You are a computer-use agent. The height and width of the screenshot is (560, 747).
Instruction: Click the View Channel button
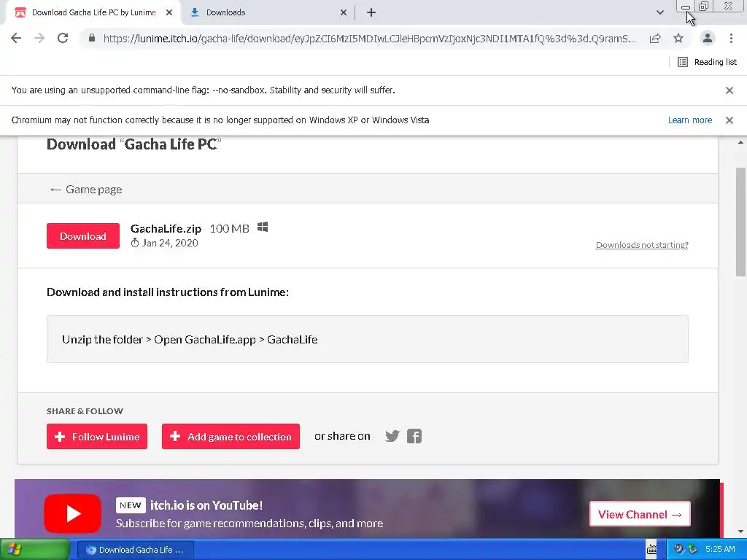tap(640, 514)
